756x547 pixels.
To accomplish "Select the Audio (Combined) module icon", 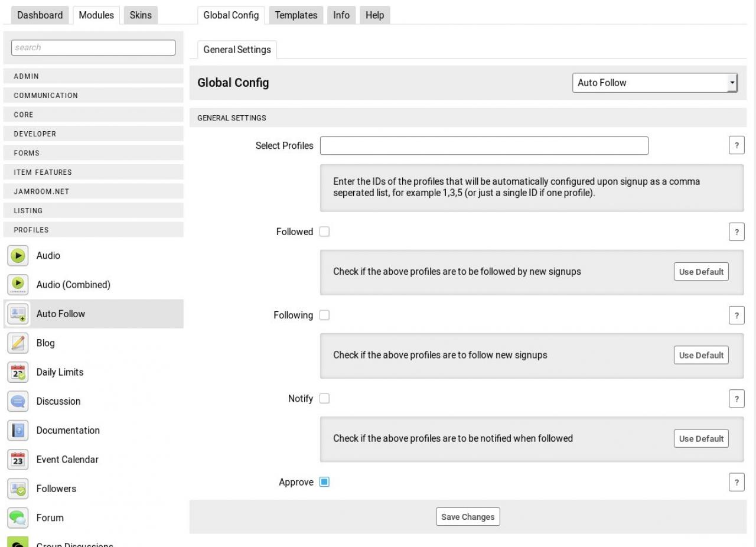I will coord(18,285).
